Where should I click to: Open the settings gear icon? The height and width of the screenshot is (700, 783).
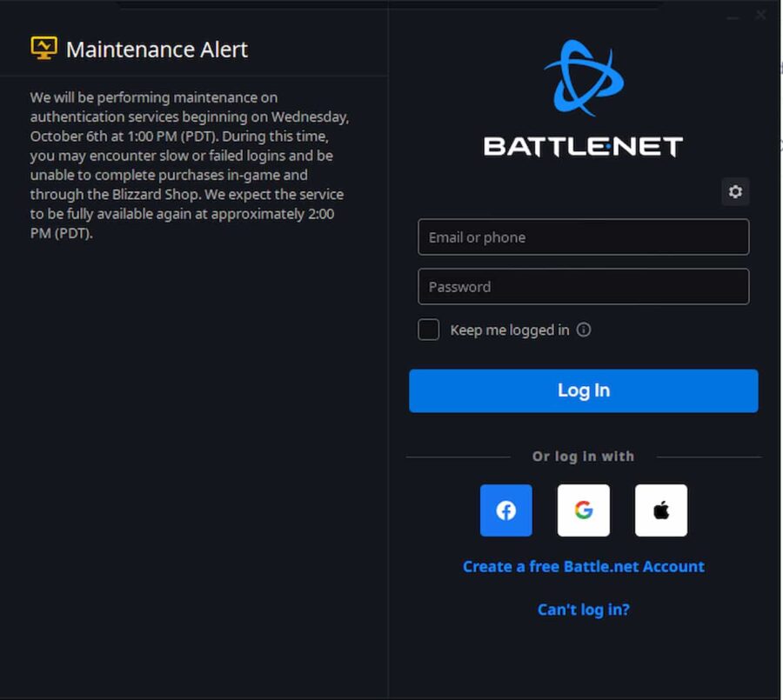tap(735, 191)
